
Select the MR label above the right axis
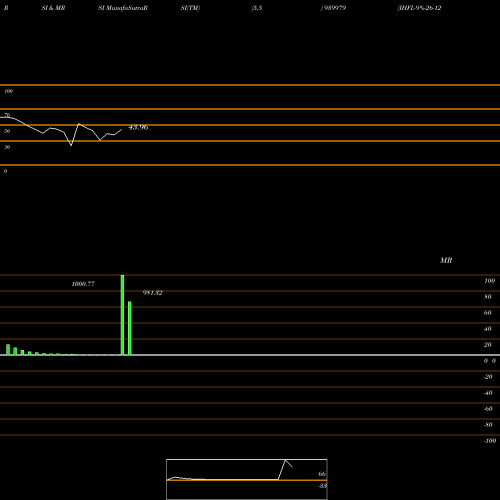tap(446, 260)
